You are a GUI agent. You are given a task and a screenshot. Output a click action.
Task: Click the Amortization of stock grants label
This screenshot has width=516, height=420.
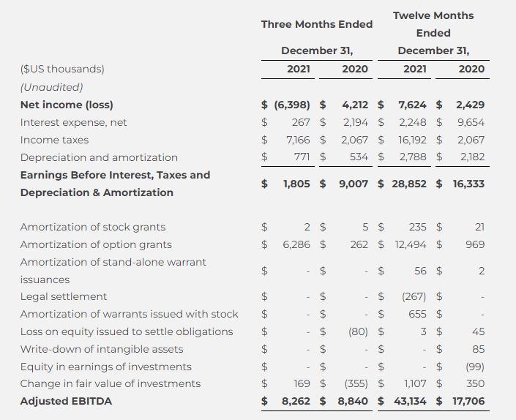click(x=93, y=227)
